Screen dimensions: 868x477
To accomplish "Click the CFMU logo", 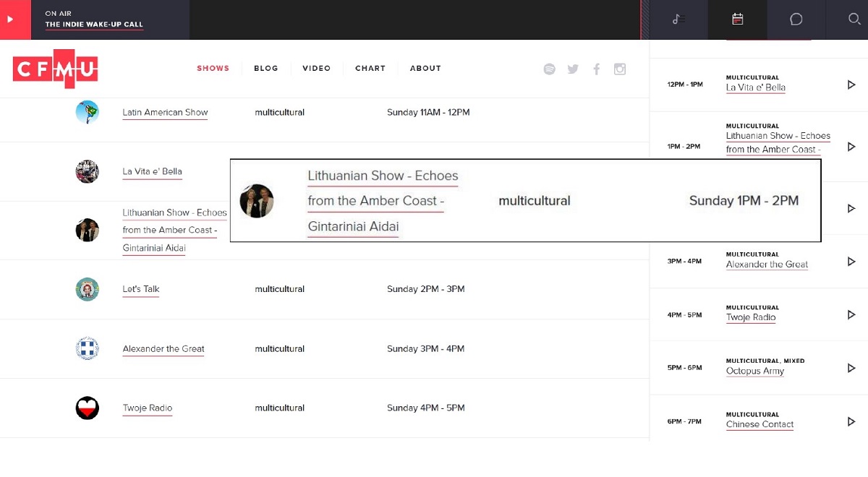I will tap(55, 69).
